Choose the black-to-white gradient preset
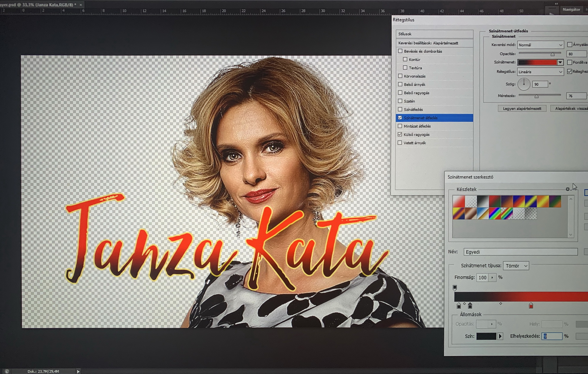The width and height of the screenshot is (588, 374). click(x=483, y=201)
